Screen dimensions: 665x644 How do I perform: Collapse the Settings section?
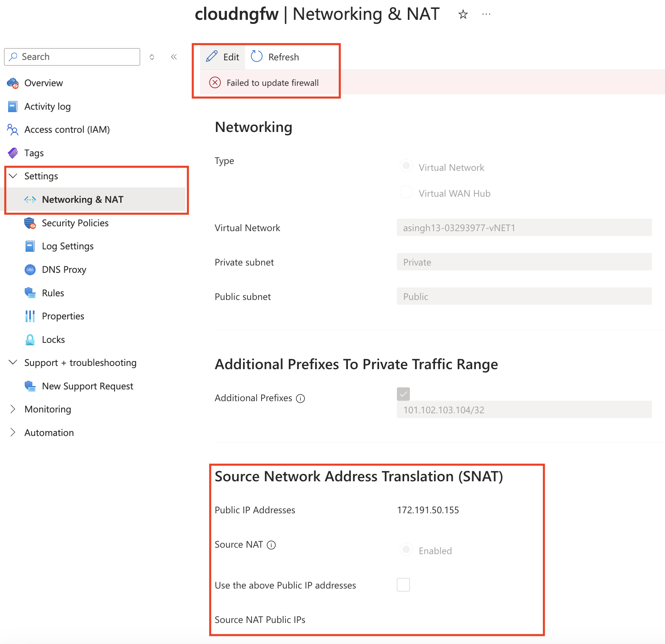click(x=13, y=176)
